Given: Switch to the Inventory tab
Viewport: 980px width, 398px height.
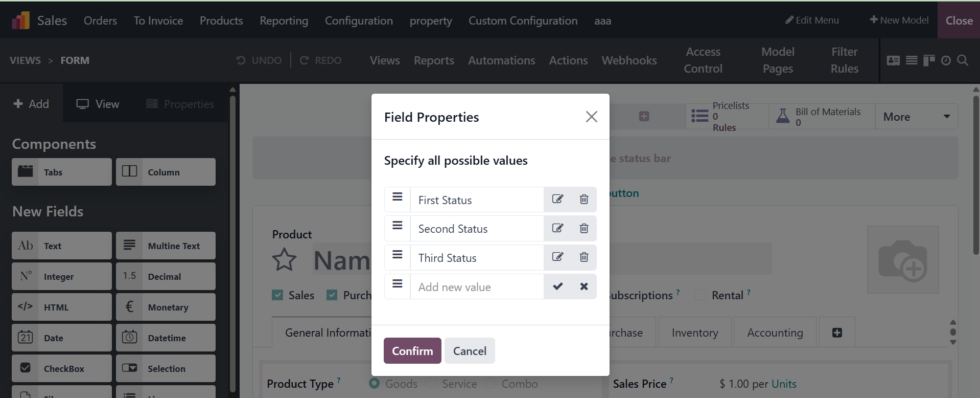Looking at the screenshot, I should pos(695,333).
